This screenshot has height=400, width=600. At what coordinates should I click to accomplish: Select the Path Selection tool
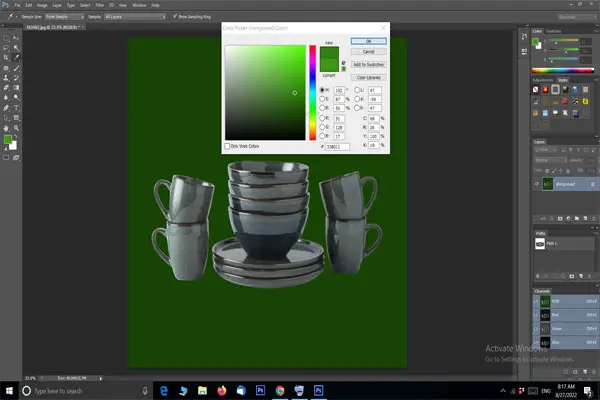[6, 118]
